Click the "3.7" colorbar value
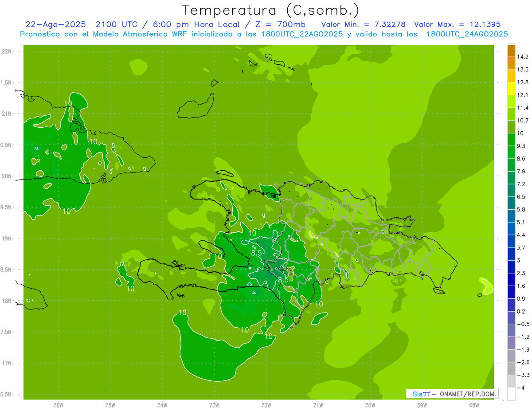Viewport: 532px width, 411px height. (521, 247)
